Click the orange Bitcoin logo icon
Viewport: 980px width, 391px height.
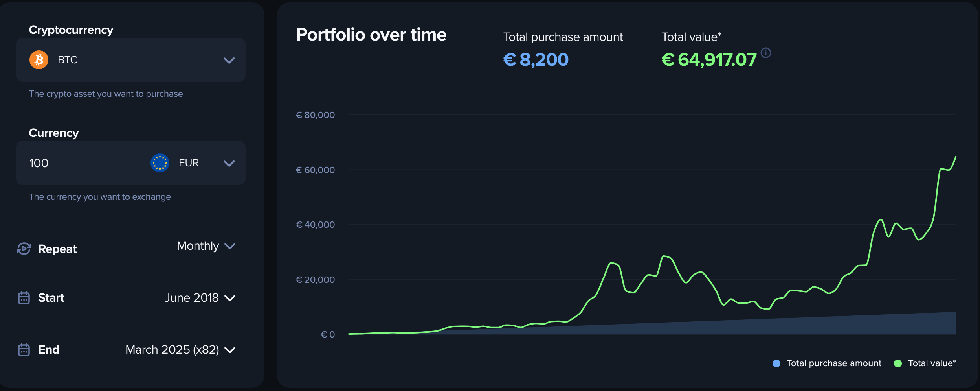(39, 60)
